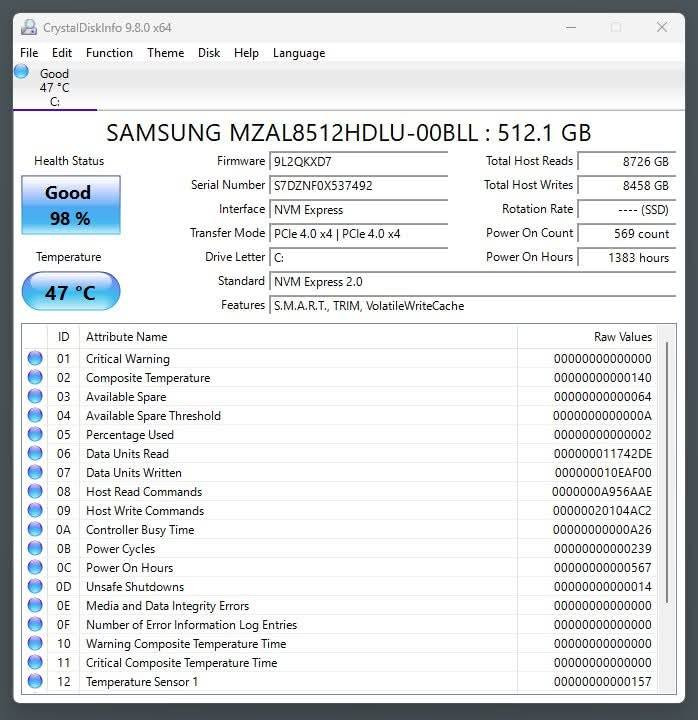The image size is (698, 720).
Task: Click status orb for Percentage Used row
Action: [x=35, y=434]
